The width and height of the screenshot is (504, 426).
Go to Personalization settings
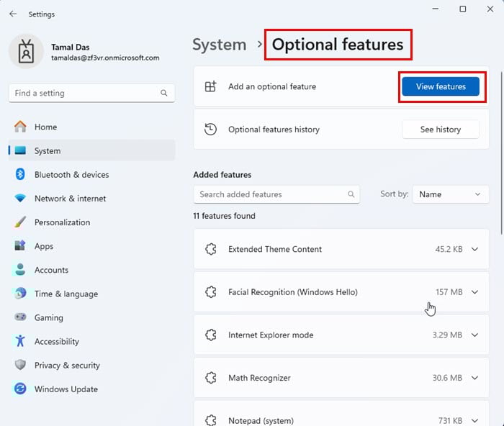62,222
